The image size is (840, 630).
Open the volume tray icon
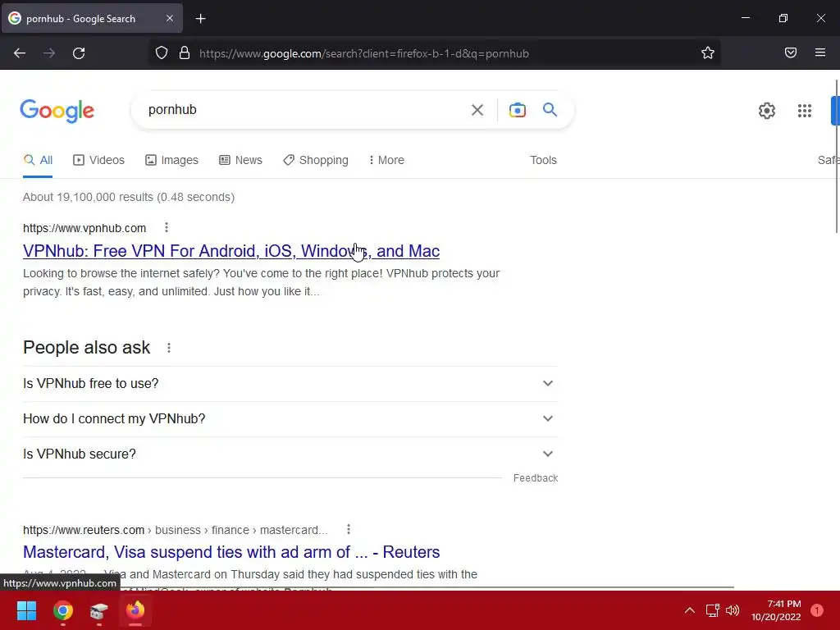[x=733, y=610]
